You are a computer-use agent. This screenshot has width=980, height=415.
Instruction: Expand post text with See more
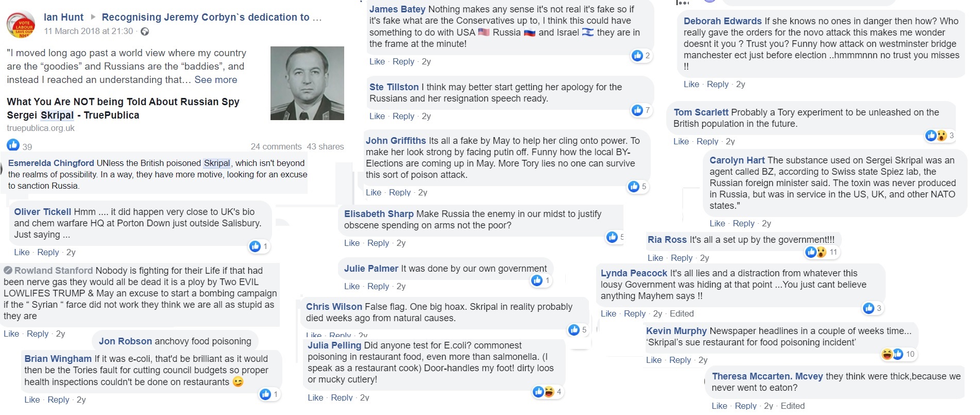215,80
